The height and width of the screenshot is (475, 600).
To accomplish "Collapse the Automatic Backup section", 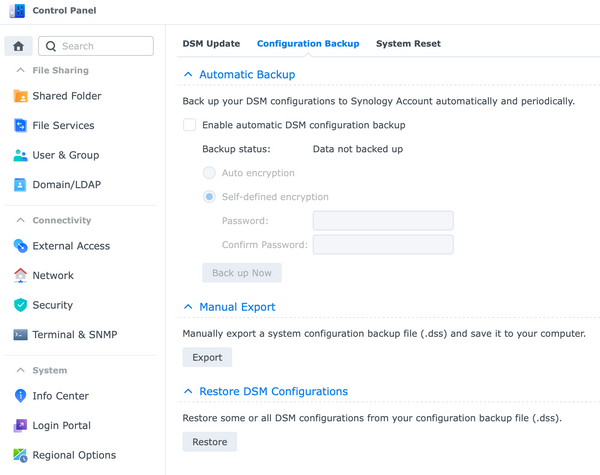I will coord(188,74).
